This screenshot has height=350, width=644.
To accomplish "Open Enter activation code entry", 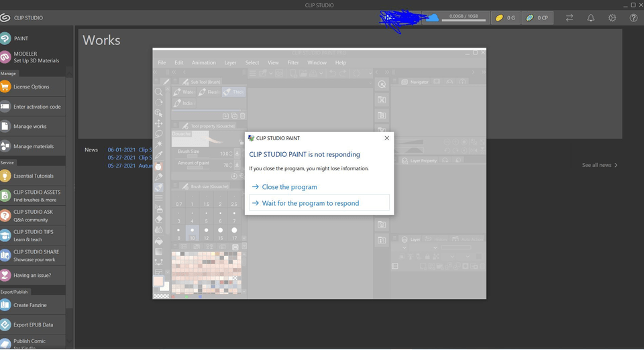I will pyautogui.click(x=33, y=107).
